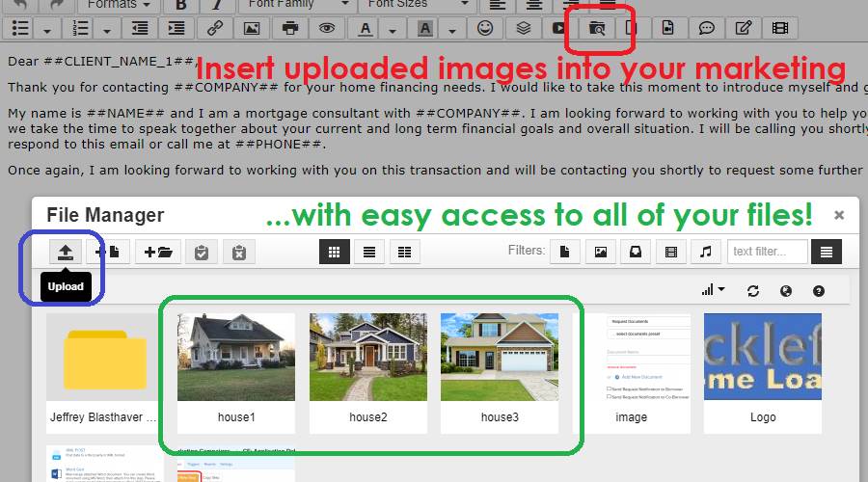Select the house2 image

pyautogui.click(x=368, y=373)
